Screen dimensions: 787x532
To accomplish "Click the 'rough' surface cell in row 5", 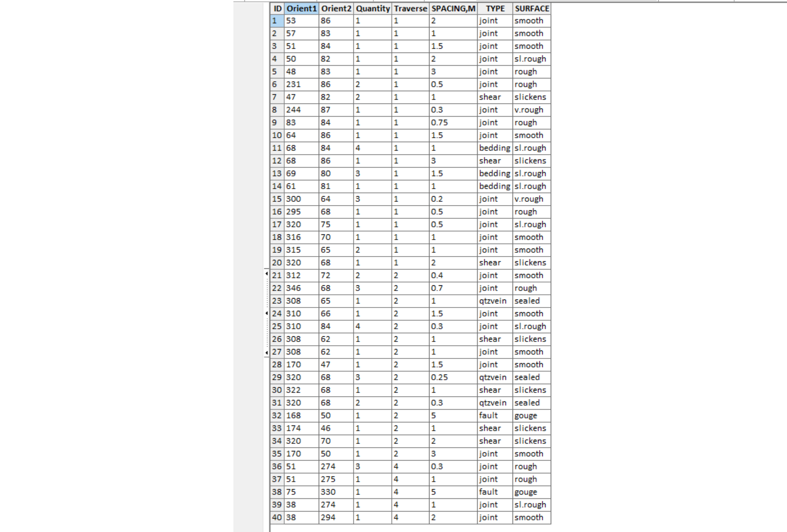I will 532,72.
